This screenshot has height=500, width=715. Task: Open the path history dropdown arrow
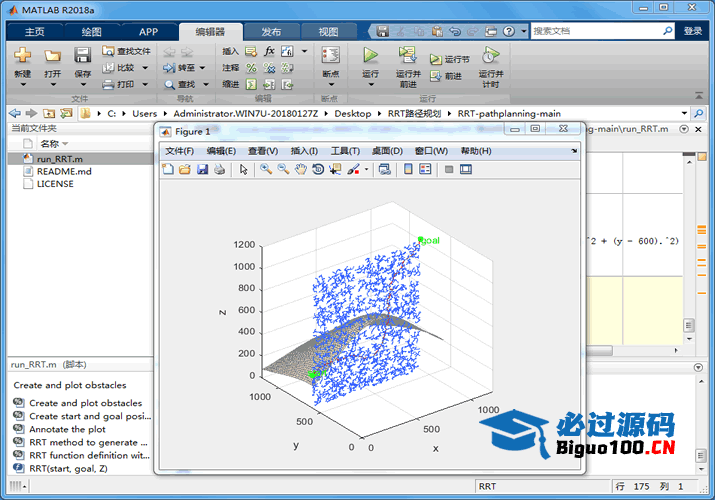click(x=684, y=113)
